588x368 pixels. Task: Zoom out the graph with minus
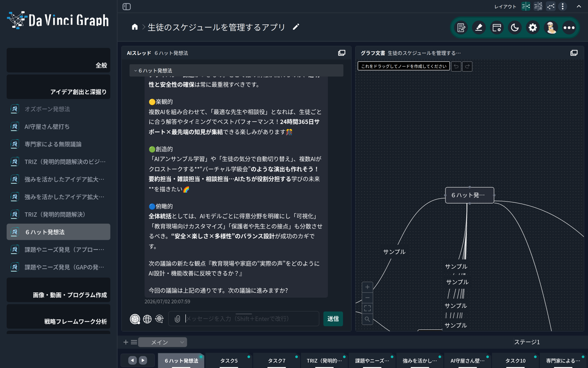[367, 298]
